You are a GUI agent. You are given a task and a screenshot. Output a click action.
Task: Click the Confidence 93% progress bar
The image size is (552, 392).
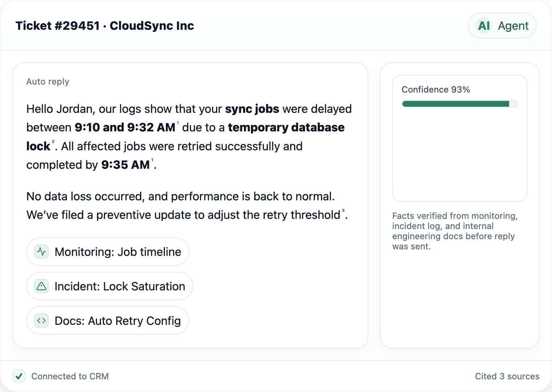click(x=459, y=103)
